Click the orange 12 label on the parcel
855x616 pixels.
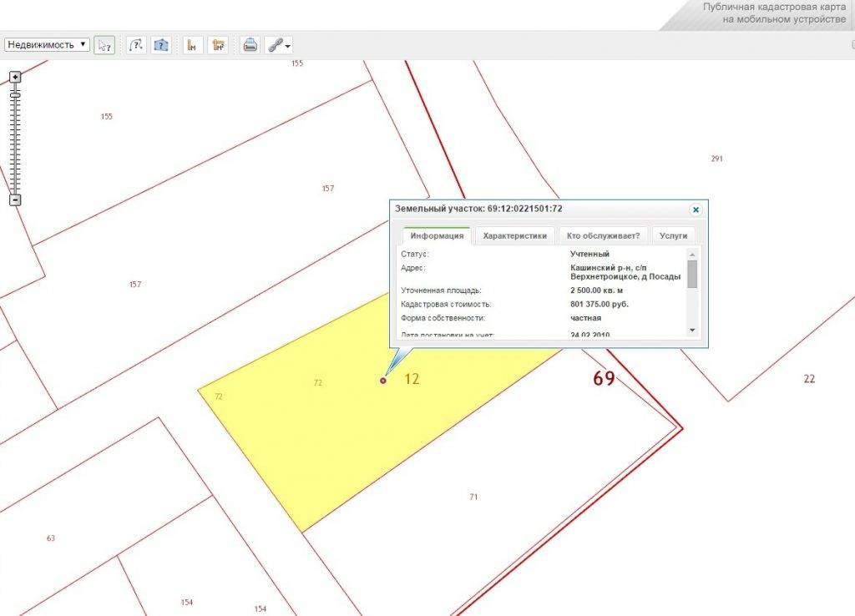pyautogui.click(x=412, y=379)
